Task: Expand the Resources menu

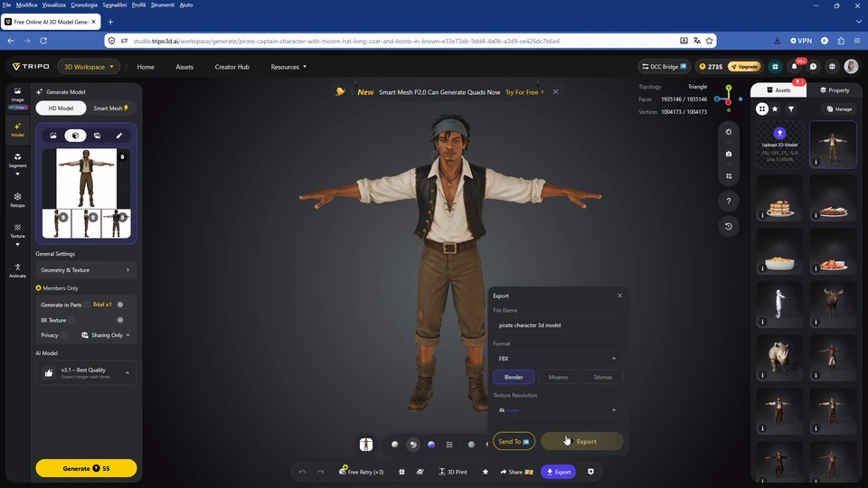Action: pos(288,67)
